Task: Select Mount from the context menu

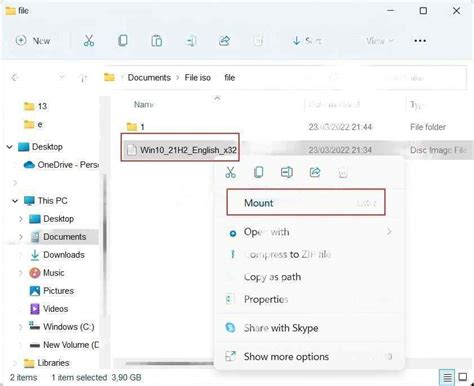Action: [x=306, y=202]
